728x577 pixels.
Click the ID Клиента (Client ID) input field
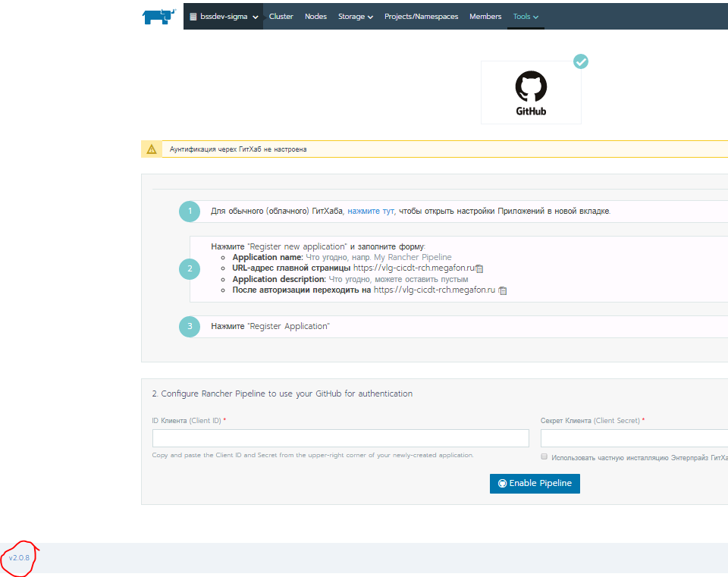click(340, 437)
